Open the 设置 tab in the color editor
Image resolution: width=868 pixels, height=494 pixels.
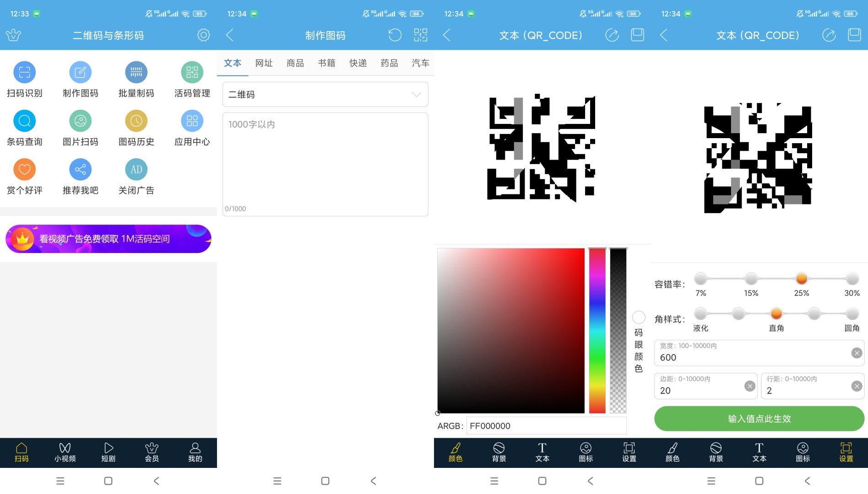pyautogui.click(x=629, y=452)
